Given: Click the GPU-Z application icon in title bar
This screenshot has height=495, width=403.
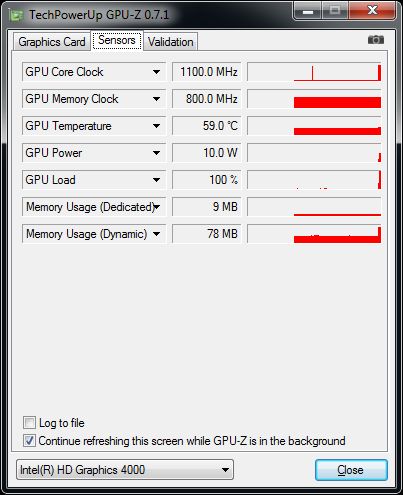Looking at the screenshot, I should coord(16,15).
